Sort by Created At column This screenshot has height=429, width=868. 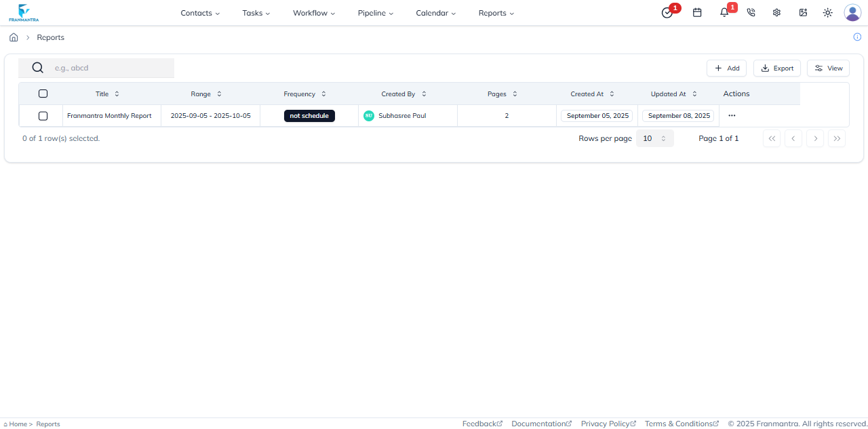point(592,94)
